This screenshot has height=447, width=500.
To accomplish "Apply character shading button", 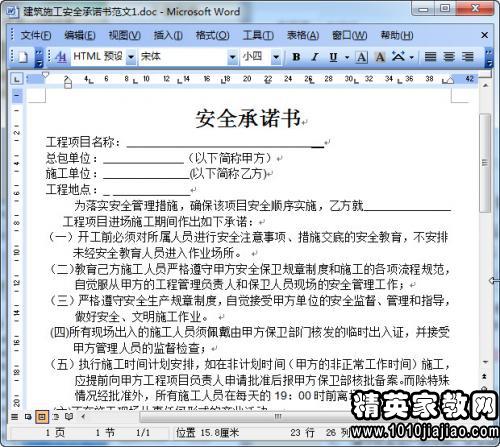I will point(380,57).
